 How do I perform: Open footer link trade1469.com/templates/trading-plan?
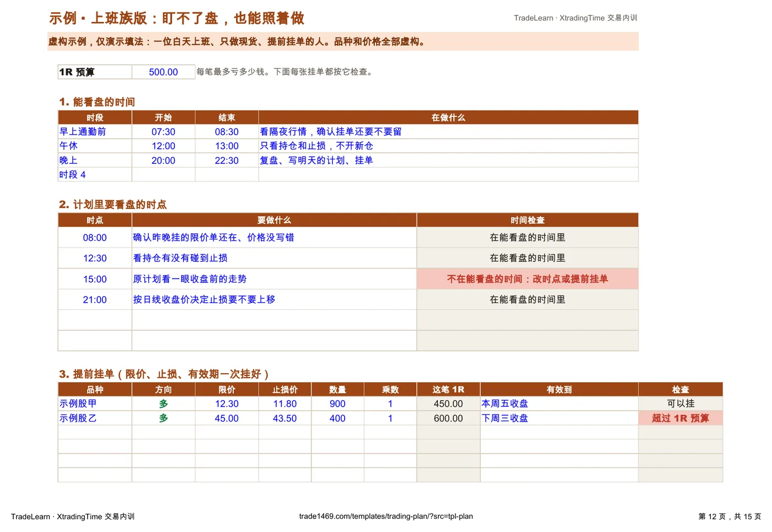(386, 517)
